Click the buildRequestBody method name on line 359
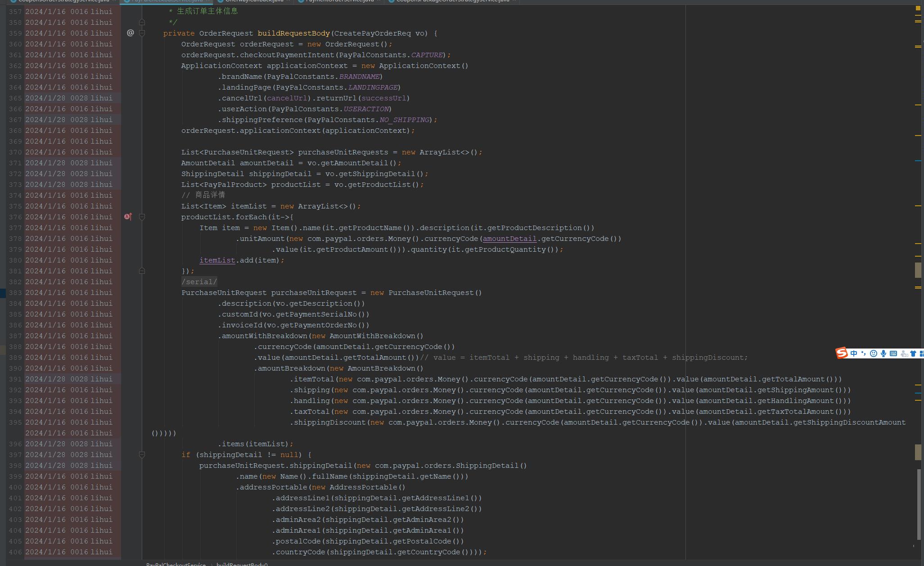Screen dimensions: 924x566 [294, 33]
